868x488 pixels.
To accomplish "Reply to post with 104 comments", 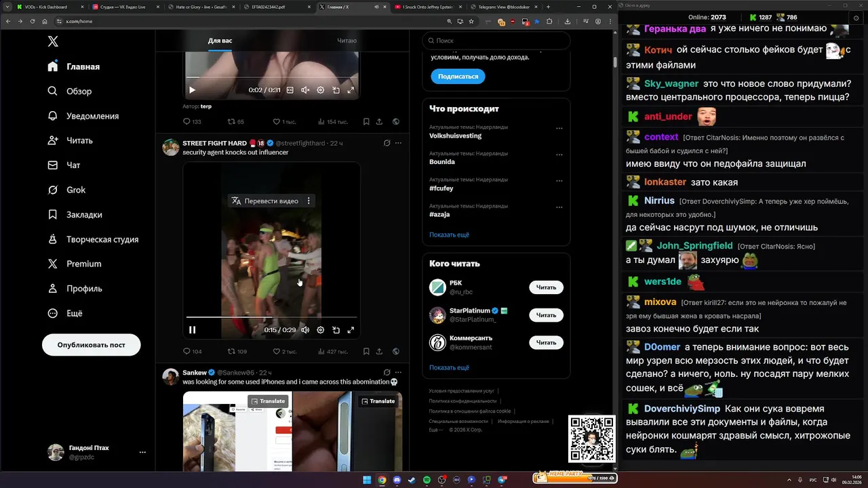I will point(193,351).
